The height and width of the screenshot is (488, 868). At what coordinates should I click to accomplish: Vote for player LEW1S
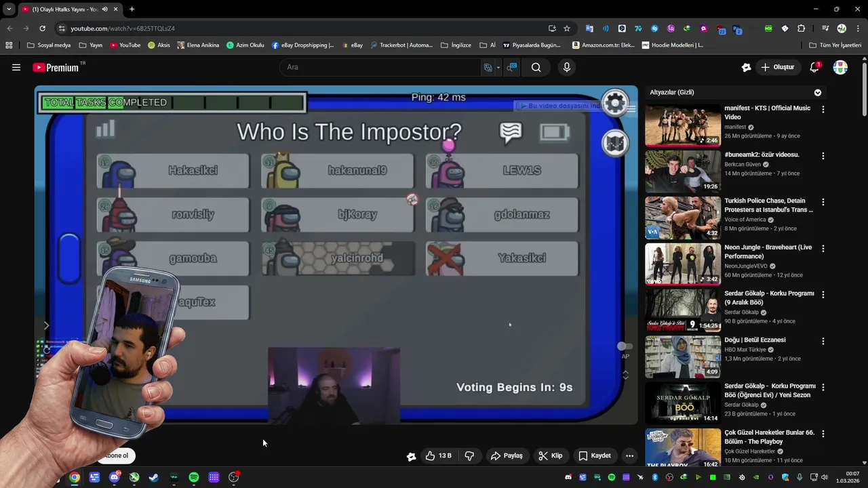click(x=502, y=170)
